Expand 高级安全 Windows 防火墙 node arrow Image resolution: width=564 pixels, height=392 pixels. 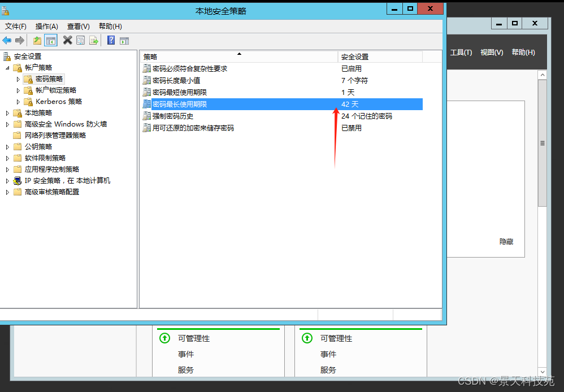(7, 124)
